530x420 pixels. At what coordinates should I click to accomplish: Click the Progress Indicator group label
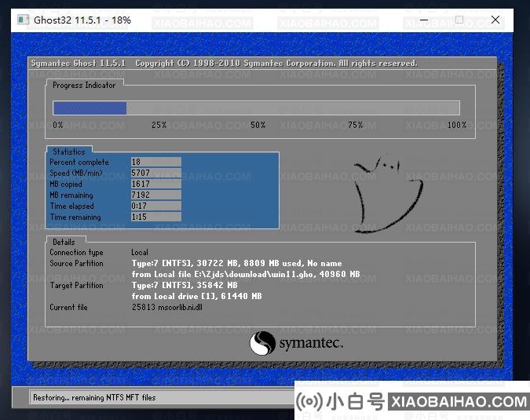84,85
